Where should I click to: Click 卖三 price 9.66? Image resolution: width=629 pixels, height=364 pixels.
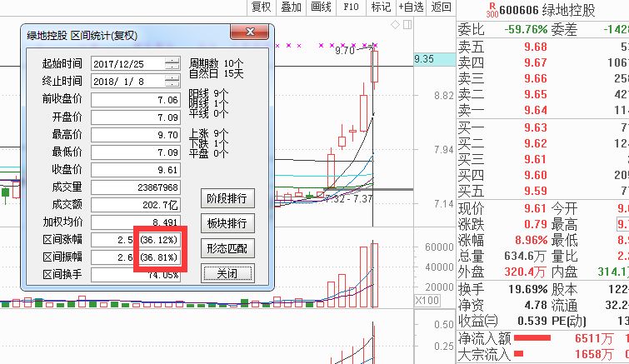[536, 78]
